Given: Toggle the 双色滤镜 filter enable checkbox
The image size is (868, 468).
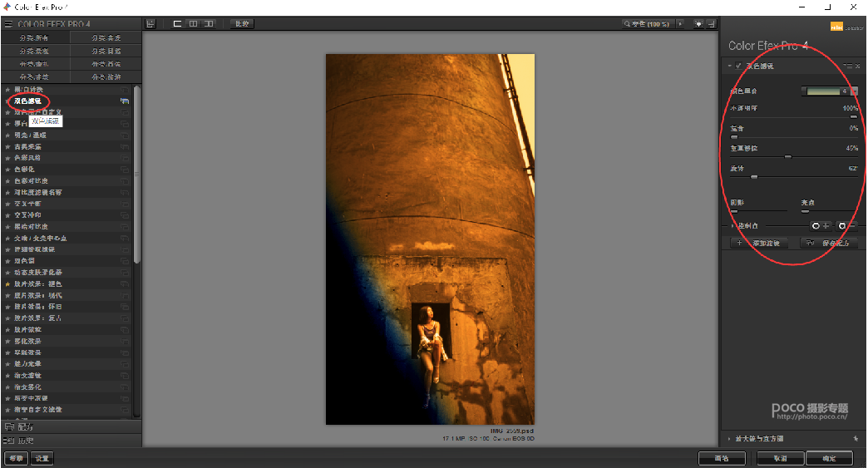Looking at the screenshot, I should (738, 66).
